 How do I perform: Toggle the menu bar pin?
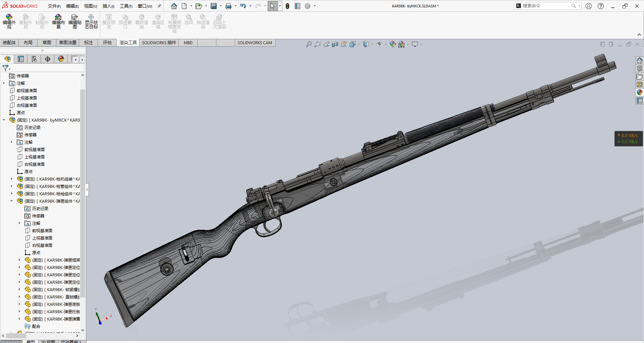coord(159,6)
